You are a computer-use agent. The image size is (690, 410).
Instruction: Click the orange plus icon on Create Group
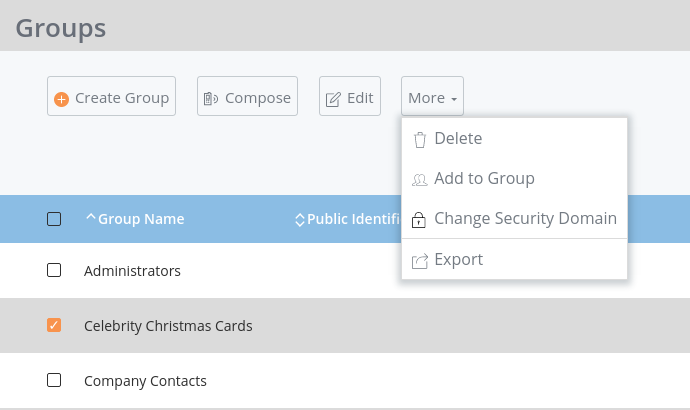[62, 99]
